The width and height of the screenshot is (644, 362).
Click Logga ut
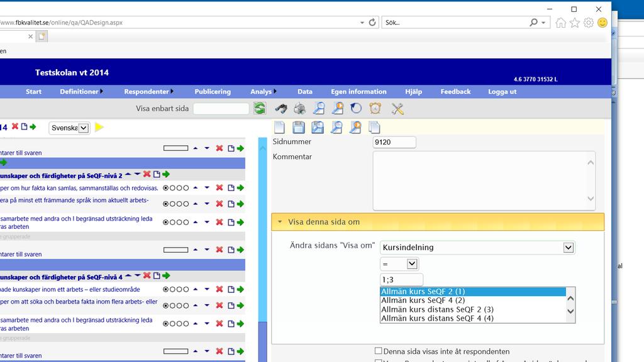tap(502, 92)
